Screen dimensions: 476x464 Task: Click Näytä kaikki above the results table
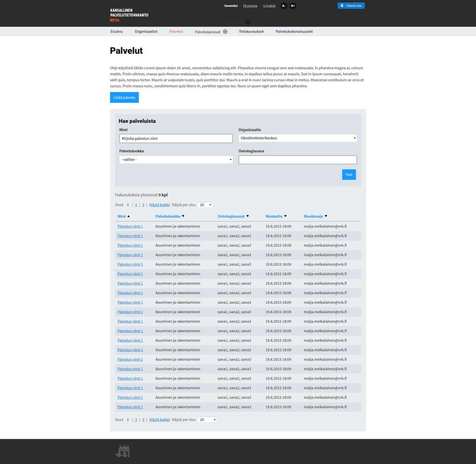point(159,205)
